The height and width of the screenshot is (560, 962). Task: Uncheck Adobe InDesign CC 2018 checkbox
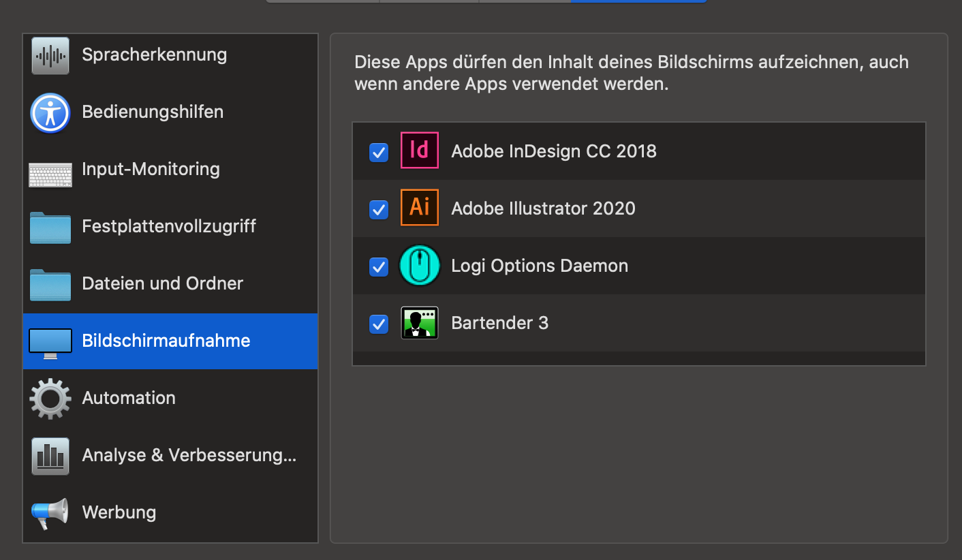pyautogui.click(x=379, y=152)
